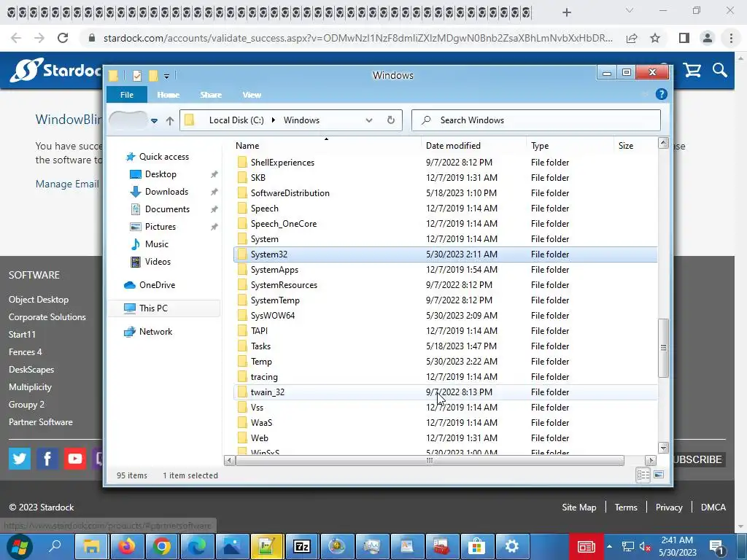Viewport: 747px width, 560px height.
Task: Select the ShellExperiences folder icon
Action: (x=242, y=163)
